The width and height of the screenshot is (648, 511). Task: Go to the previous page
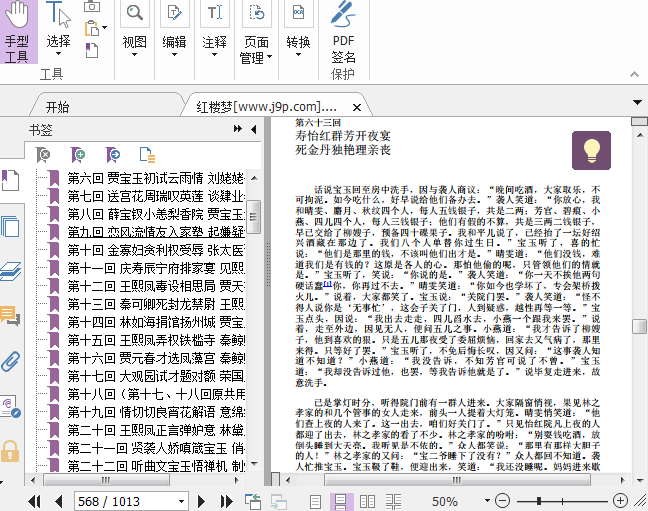coord(59,501)
